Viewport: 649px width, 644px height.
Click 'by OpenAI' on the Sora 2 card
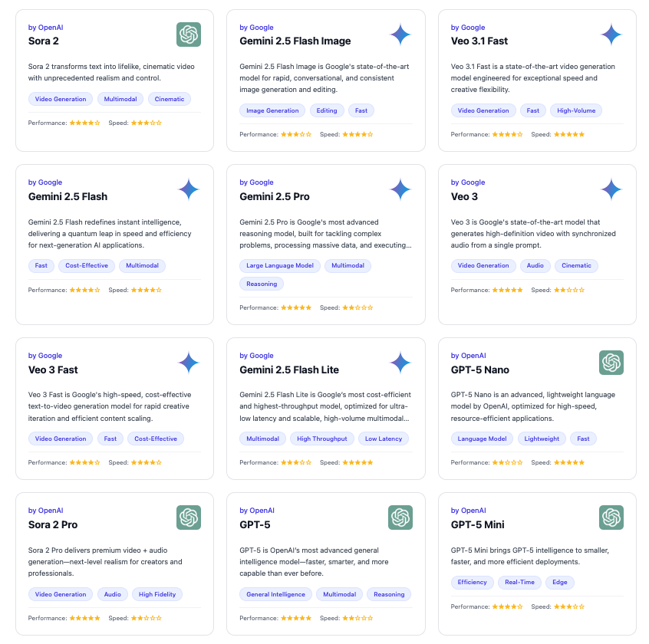(45, 28)
